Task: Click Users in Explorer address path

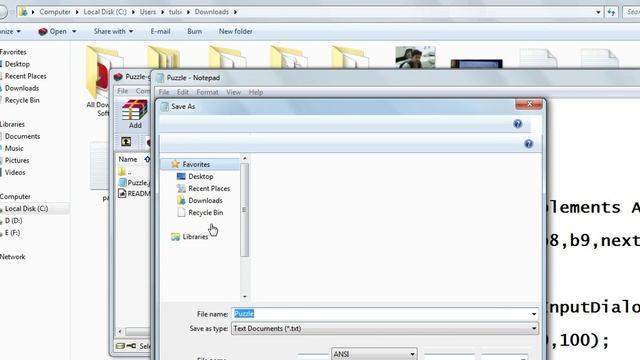Action: tap(147, 12)
